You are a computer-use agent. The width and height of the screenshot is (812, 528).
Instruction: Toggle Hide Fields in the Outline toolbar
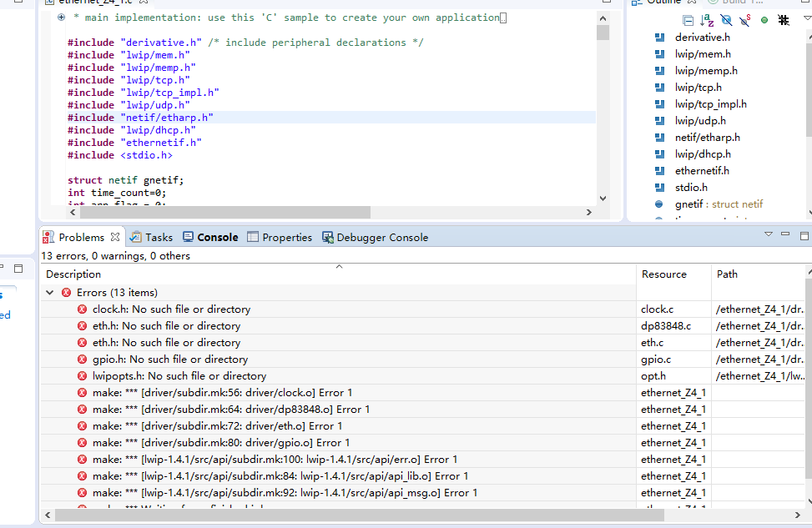click(x=726, y=21)
